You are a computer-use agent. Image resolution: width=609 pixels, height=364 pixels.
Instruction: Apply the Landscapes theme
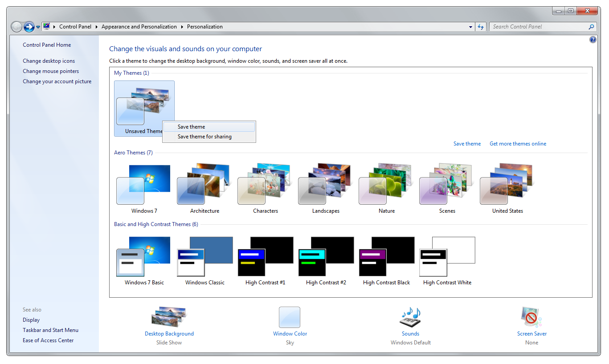pyautogui.click(x=326, y=188)
